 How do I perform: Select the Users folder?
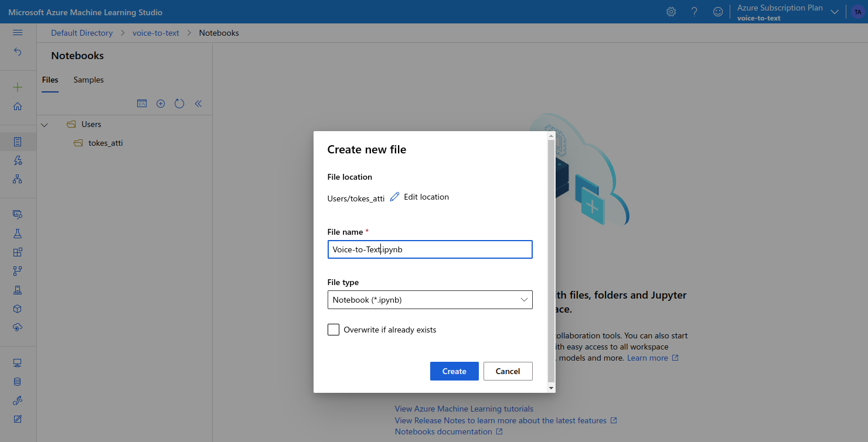pos(91,124)
